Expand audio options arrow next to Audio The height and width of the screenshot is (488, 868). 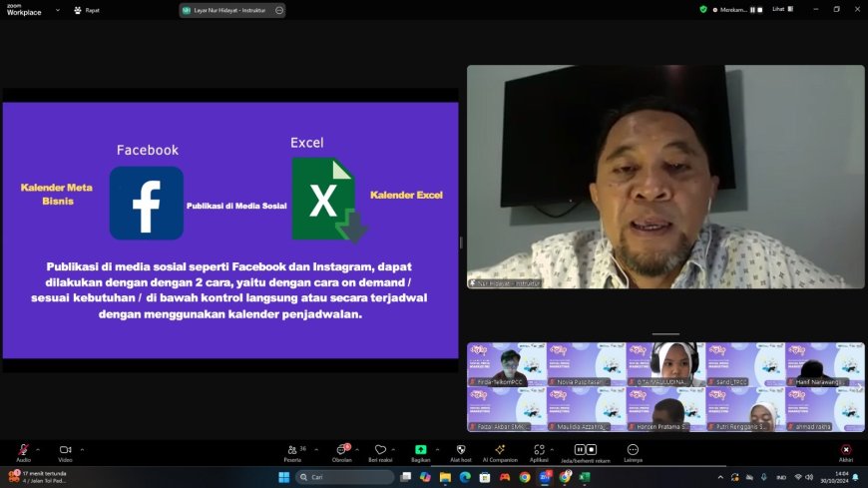[38, 449]
